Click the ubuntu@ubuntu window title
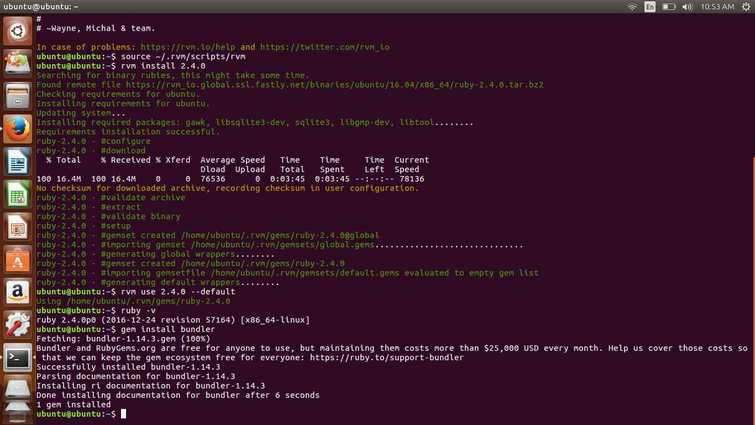Image resolution: width=755 pixels, height=425 pixels. [x=40, y=7]
